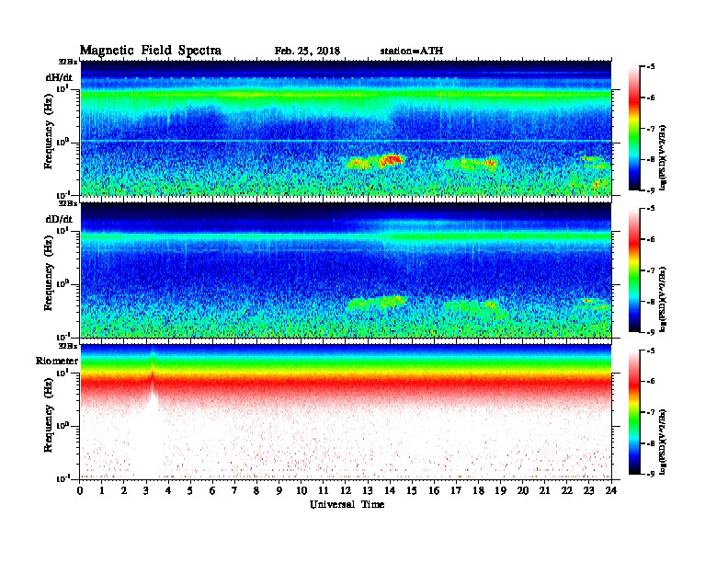Select hour 11 on the Universal Time axis

(324, 491)
